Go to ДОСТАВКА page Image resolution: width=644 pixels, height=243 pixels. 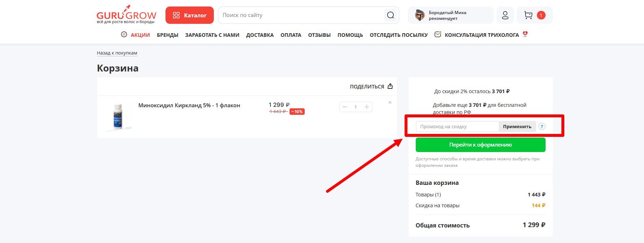(x=260, y=35)
